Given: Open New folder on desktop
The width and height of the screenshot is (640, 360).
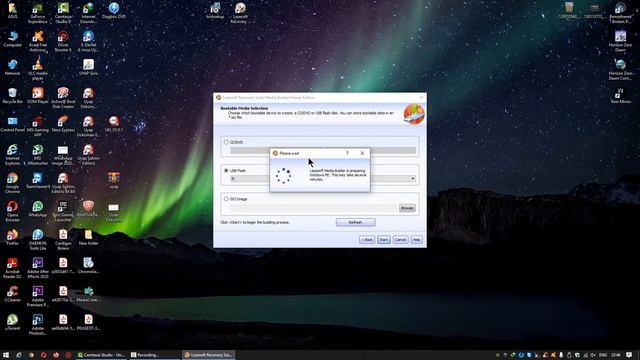Looking at the screenshot, I should [x=89, y=237].
